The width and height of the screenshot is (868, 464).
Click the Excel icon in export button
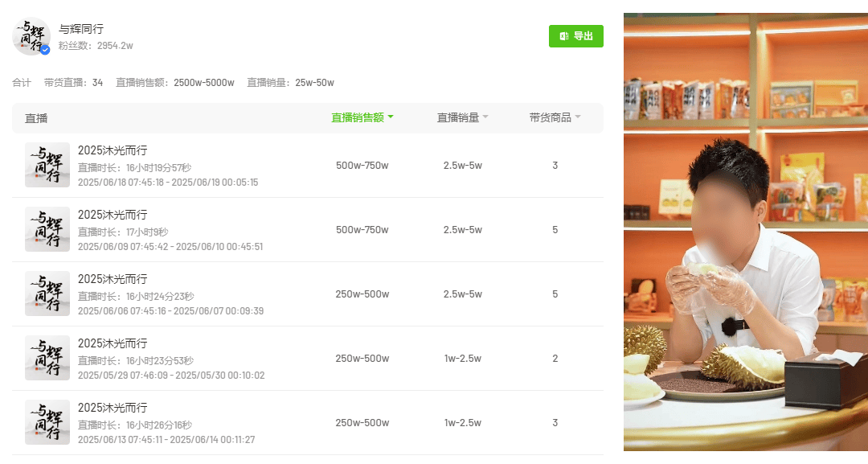coord(564,36)
